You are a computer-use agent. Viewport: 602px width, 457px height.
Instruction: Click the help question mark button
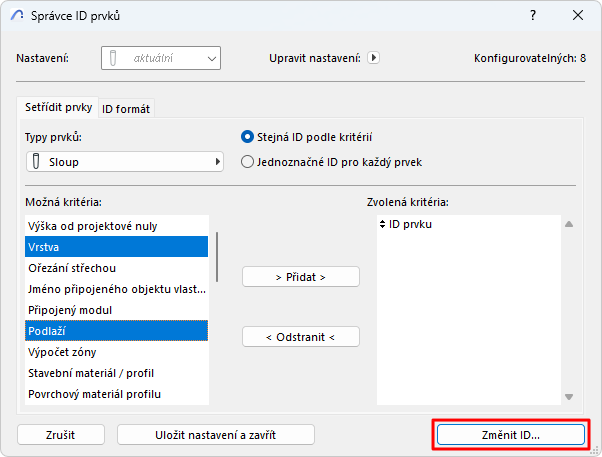click(531, 17)
